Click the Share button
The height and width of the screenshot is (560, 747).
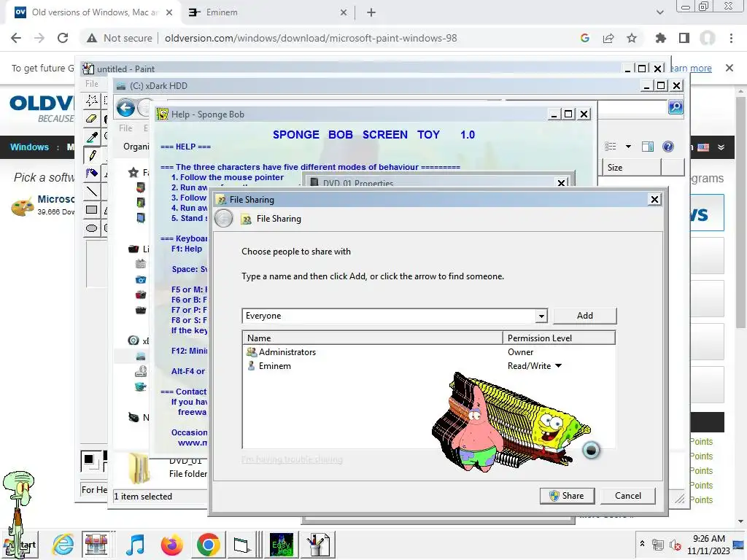point(567,496)
